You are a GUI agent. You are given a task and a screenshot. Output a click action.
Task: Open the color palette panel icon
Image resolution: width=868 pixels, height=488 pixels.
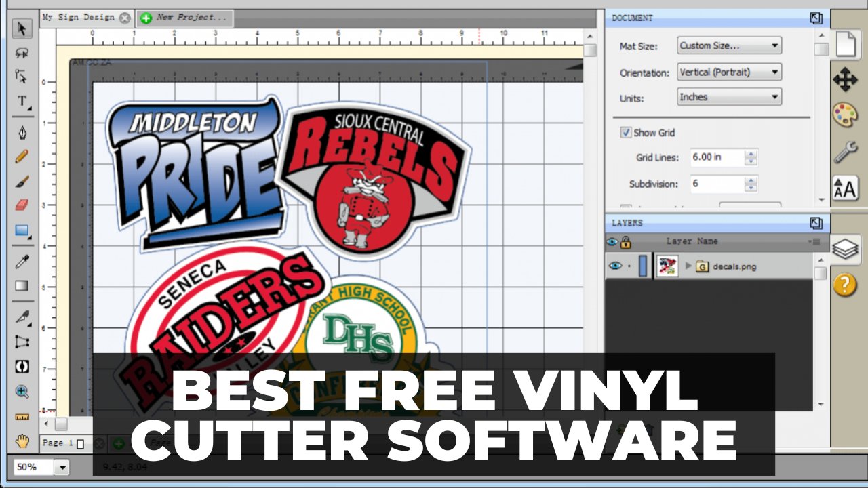[x=846, y=115]
